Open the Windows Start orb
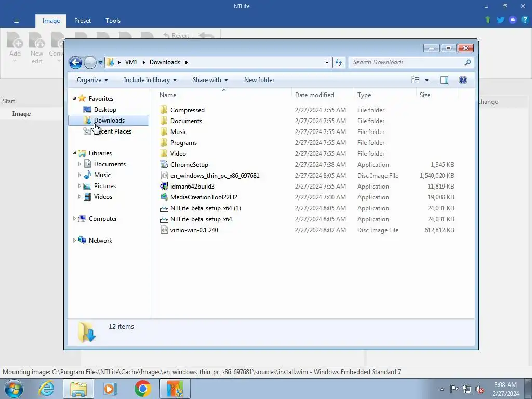This screenshot has width=532, height=399. [x=14, y=389]
